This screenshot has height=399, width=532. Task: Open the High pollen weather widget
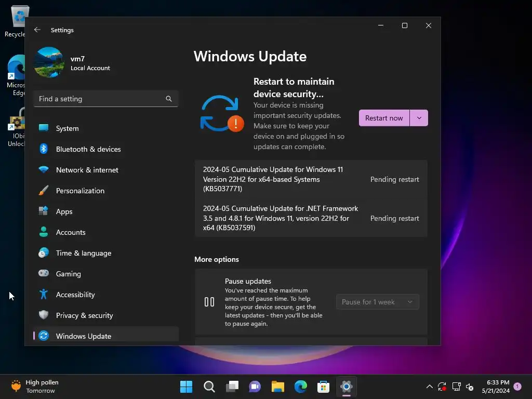pyautogui.click(x=35, y=387)
